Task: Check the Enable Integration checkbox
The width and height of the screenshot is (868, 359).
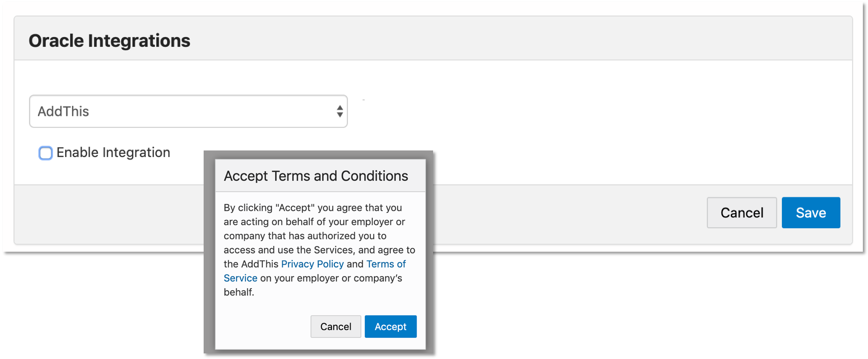Action: click(45, 153)
